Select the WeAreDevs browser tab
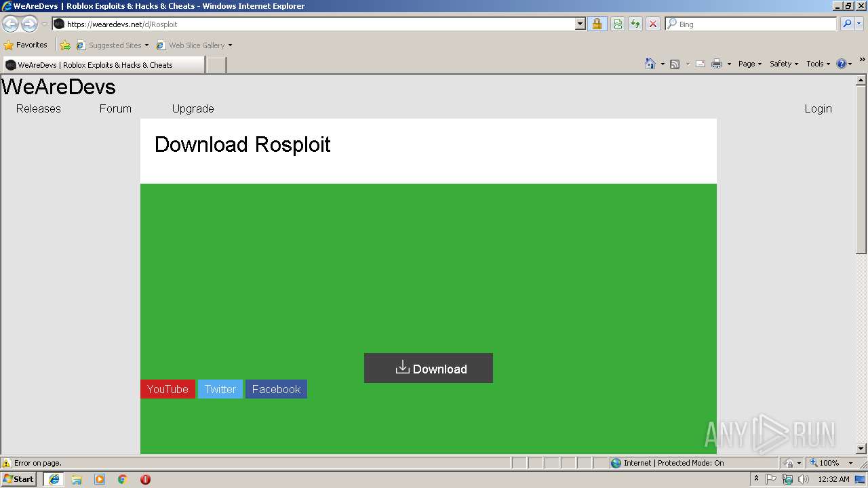 [103, 65]
